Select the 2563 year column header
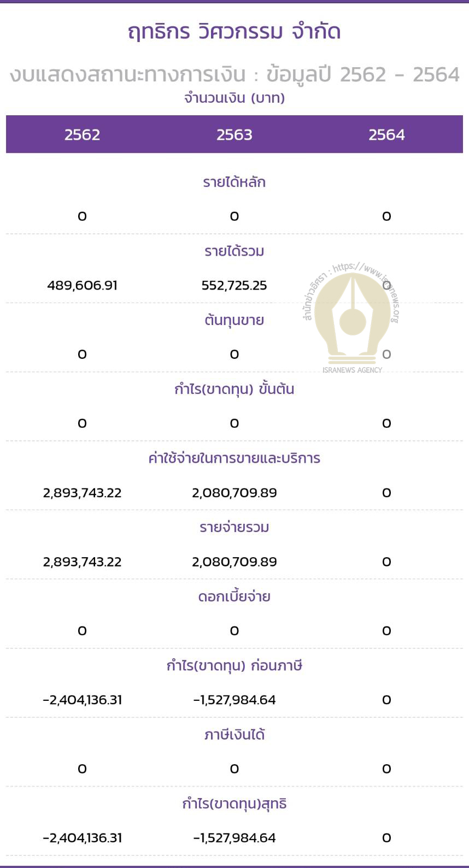The height and width of the screenshot is (868, 469). pos(234,134)
